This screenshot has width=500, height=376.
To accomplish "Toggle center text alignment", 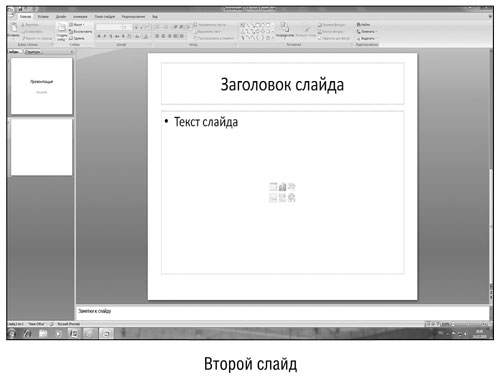I will pos(163,36).
